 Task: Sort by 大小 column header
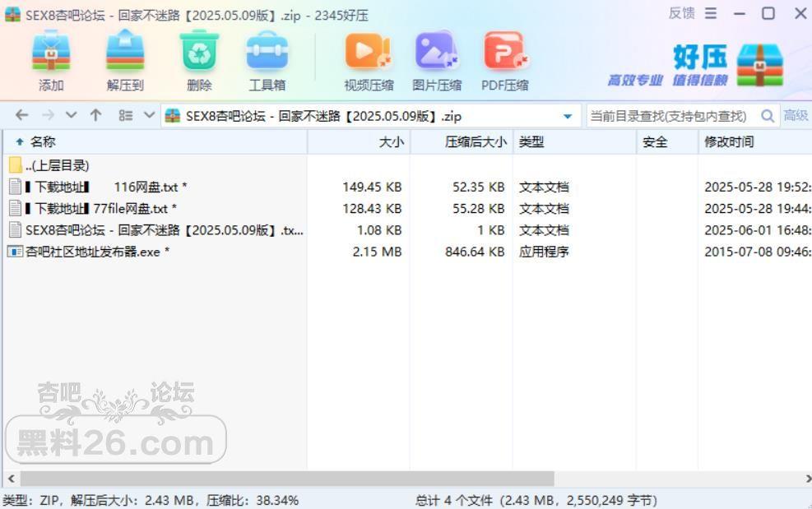pos(359,142)
